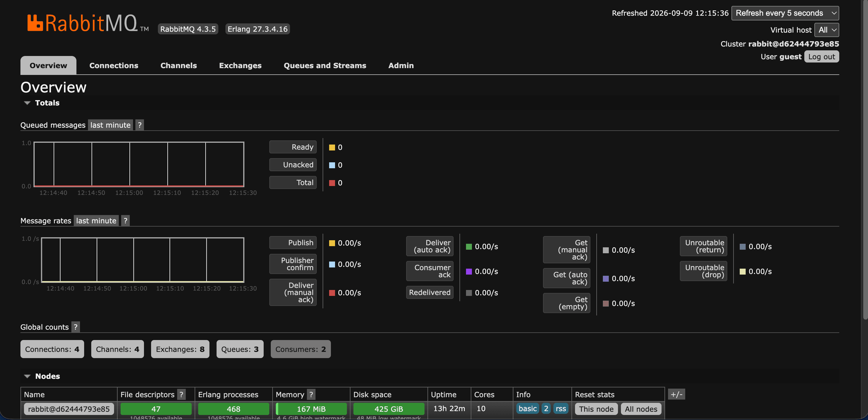Click the 2 info tag

click(x=546, y=408)
